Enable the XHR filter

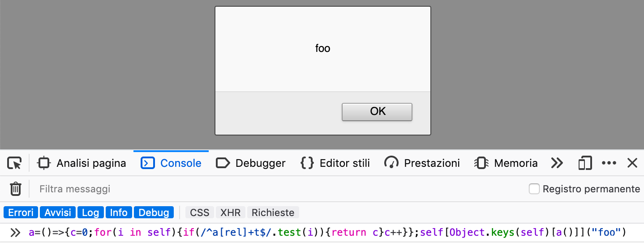click(231, 212)
